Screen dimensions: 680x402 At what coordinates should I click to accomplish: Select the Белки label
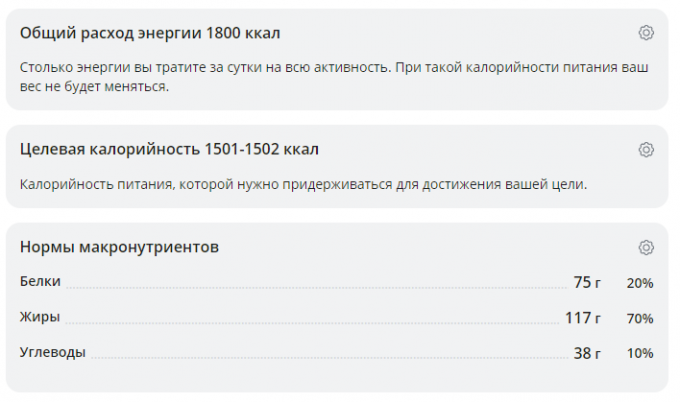click(x=40, y=282)
